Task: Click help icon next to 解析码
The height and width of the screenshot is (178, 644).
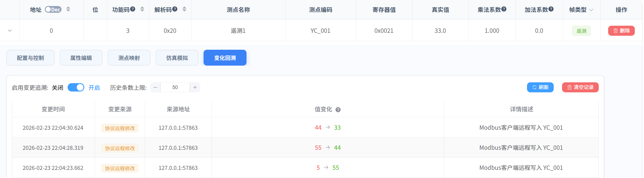Action: pos(175,9)
